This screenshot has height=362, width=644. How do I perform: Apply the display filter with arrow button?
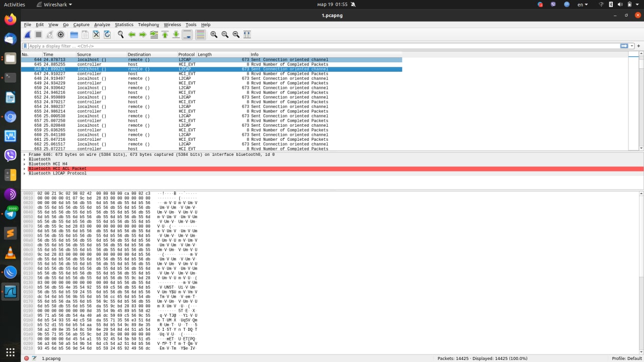(x=624, y=46)
